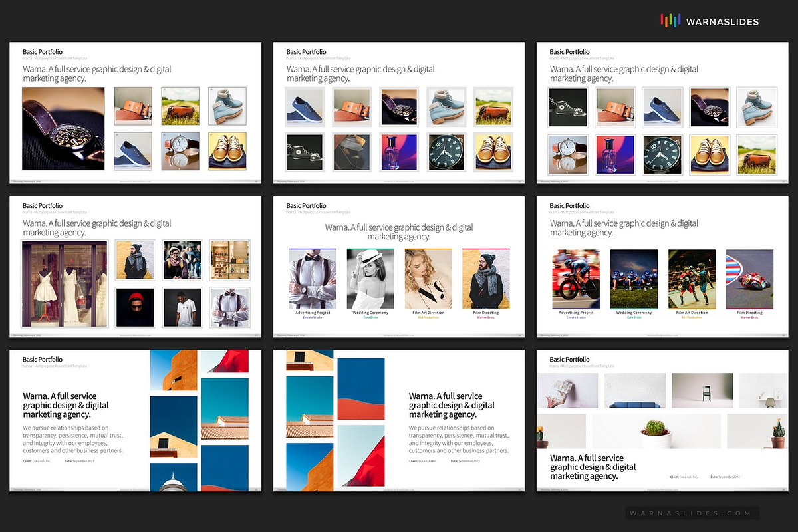
Task: Open the bow tie and suspenders portrait above Advertising Project
Action: pyautogui.click(x=313, y=279)
